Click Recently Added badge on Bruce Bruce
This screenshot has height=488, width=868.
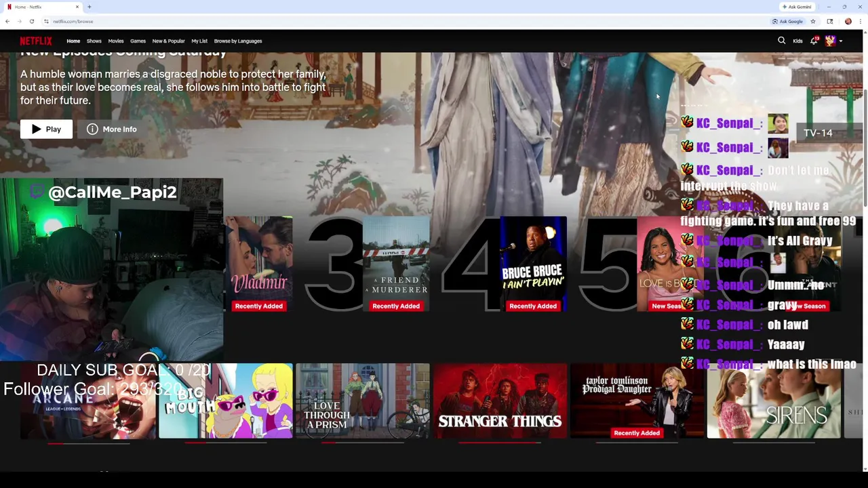(x=533, y=306)
